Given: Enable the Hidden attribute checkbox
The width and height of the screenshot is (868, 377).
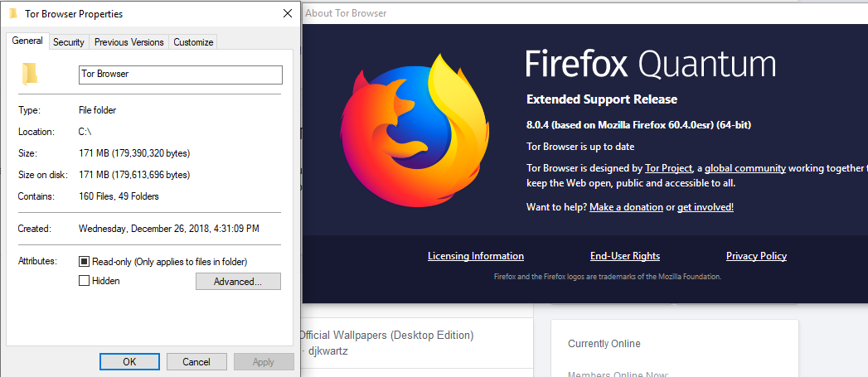Looking at the screenshot, I should [x=84, y=281].
